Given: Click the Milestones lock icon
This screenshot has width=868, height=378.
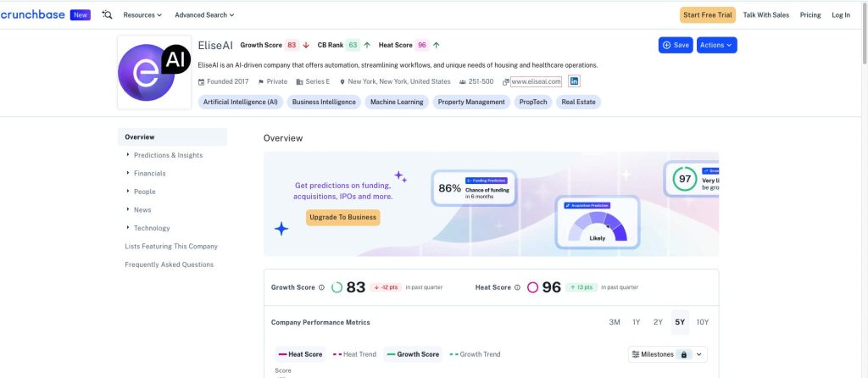Looking at the screenshot, I should (684, 354).
